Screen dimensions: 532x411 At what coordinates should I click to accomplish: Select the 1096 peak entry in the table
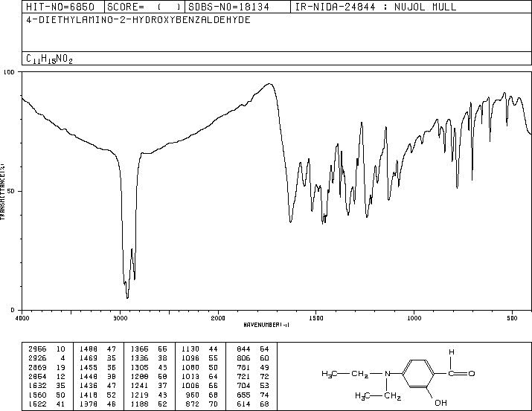(200, 358)
